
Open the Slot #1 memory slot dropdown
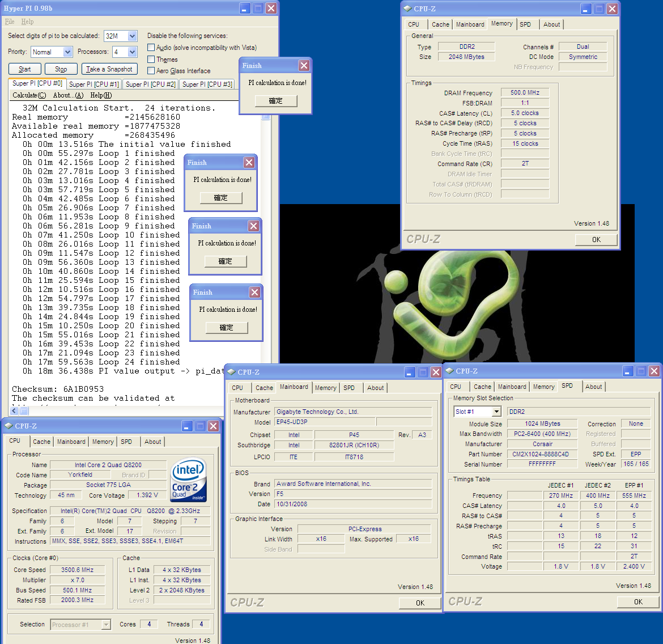496,412
